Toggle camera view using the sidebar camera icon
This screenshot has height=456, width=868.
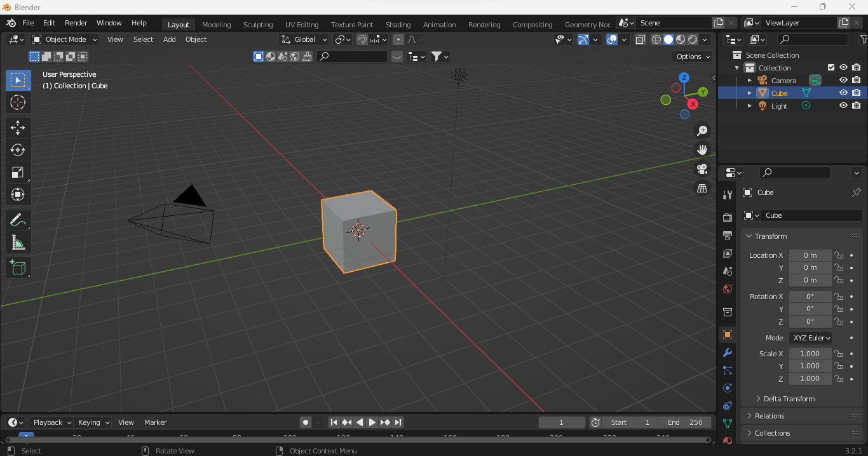[x=702, y=170]
